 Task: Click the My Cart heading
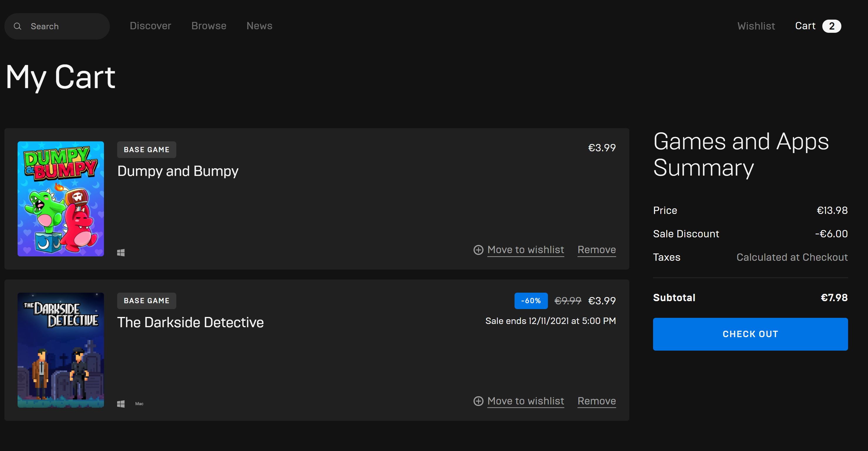(61, 78)
